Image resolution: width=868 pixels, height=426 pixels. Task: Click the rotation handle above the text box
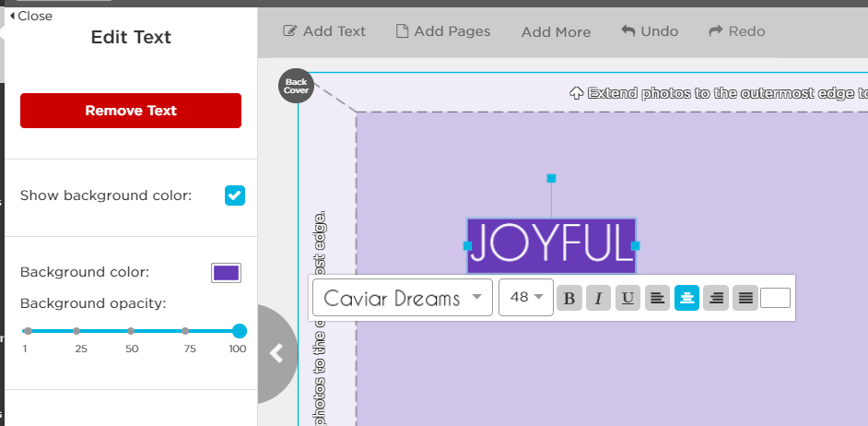551,178
